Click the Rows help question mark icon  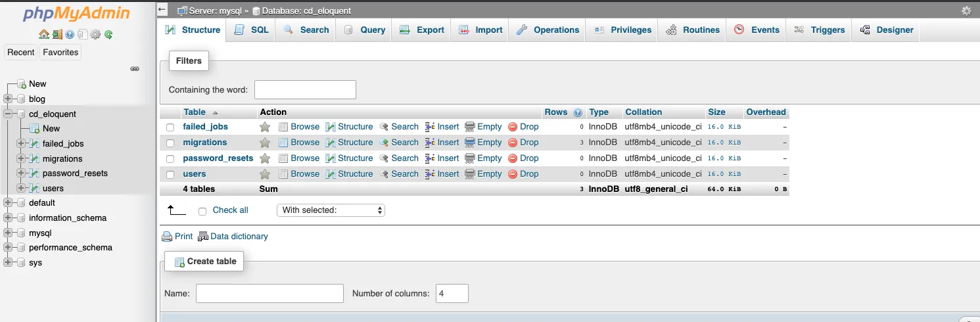tap(578, 112)
